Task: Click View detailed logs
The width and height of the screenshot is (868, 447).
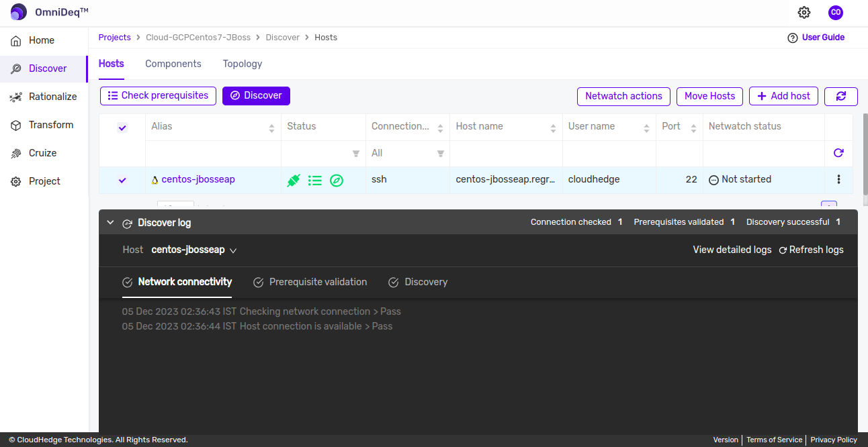Action: pyautogui.click(x=732, y=250)
